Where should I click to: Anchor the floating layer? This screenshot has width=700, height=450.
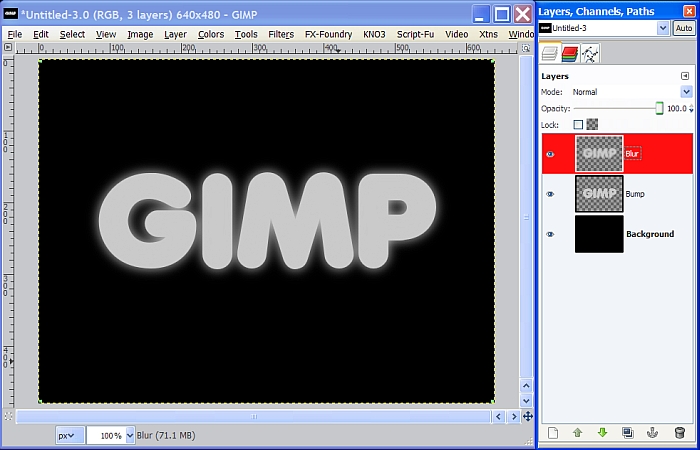pos(653,432)
